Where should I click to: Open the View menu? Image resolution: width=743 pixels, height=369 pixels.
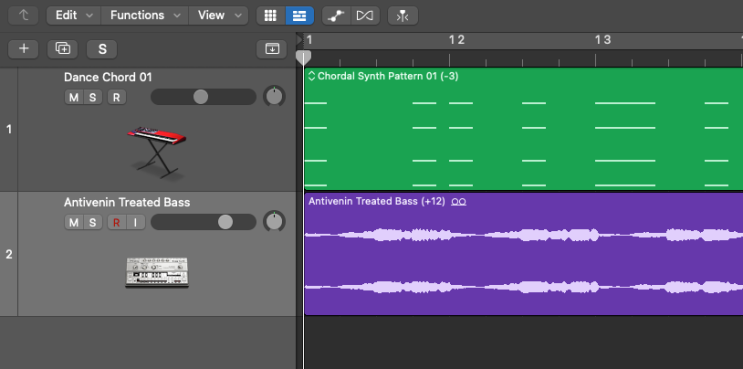click(x=218, y=16)
